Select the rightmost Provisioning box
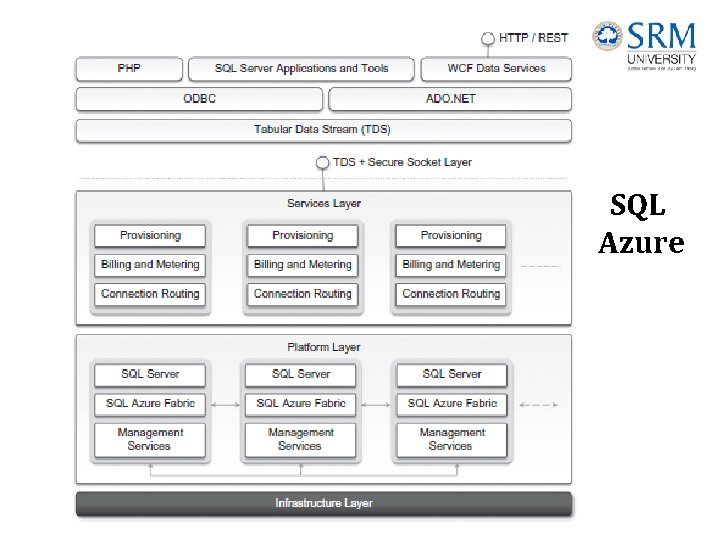This screenshot has height=540, width=720. click(451, 236)
